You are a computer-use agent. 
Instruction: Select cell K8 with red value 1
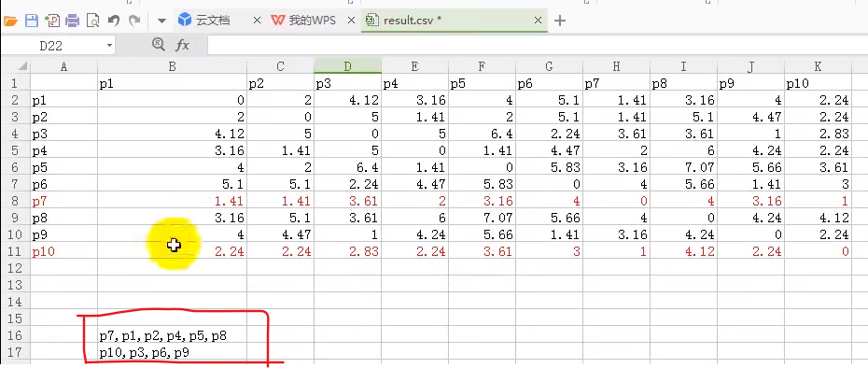click(x=819, y=201)
